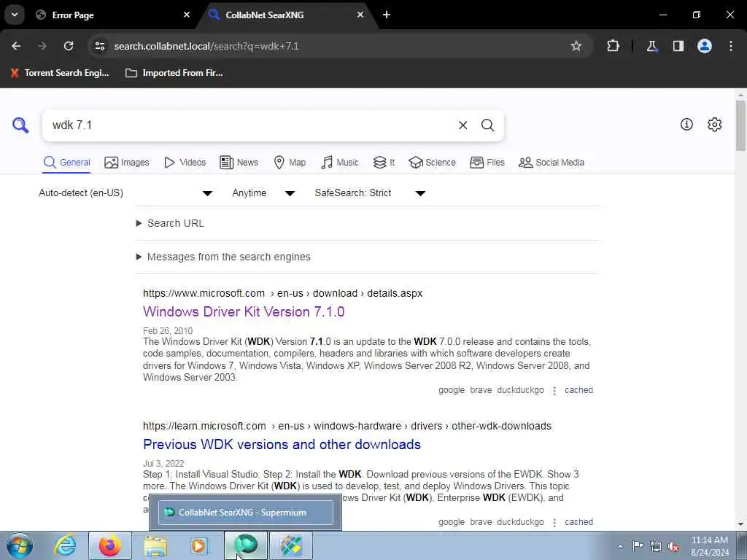Open Torrent Search Engine bookmark
The height and width of the screenshot is (560, 747).
pos(60,73)
